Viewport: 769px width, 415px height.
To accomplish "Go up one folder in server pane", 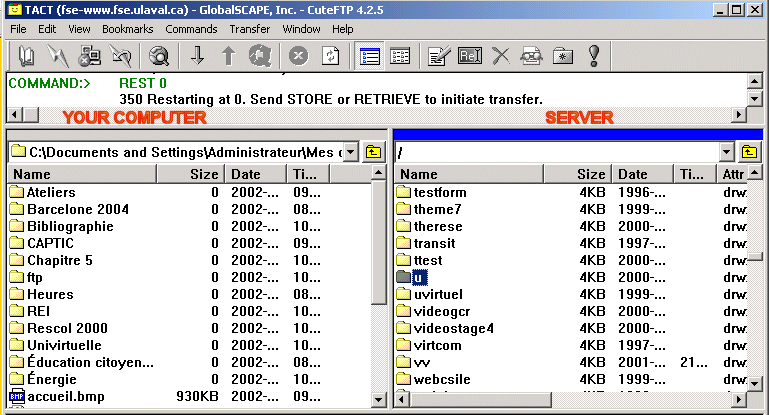I will [749, 152].
